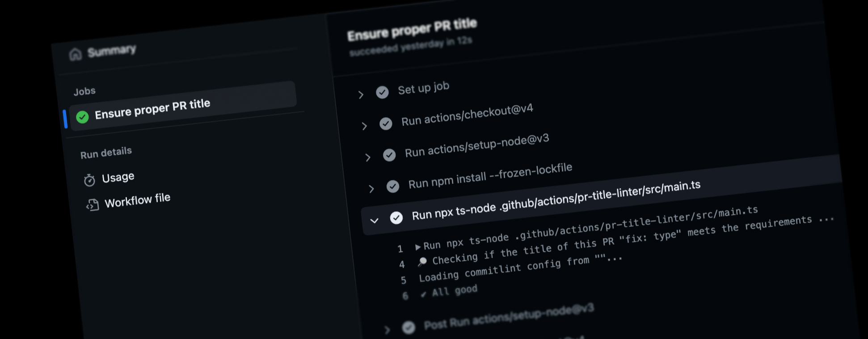Click the file icon beside Workflow file

point(92,204)
